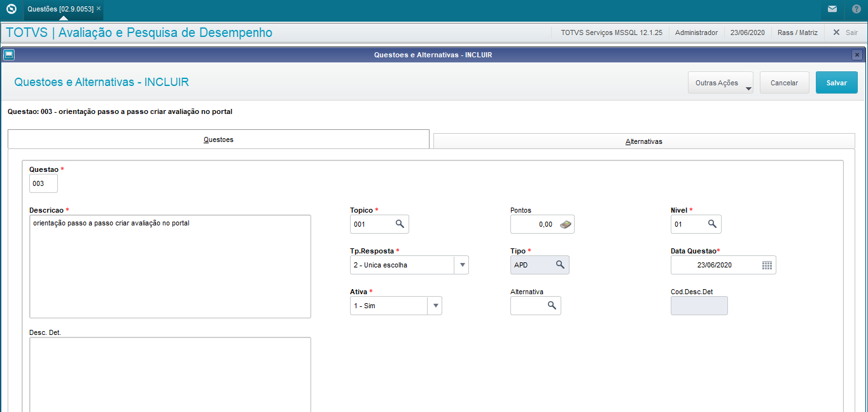Click inside the Desc. Det. text area

coord(170,374)
